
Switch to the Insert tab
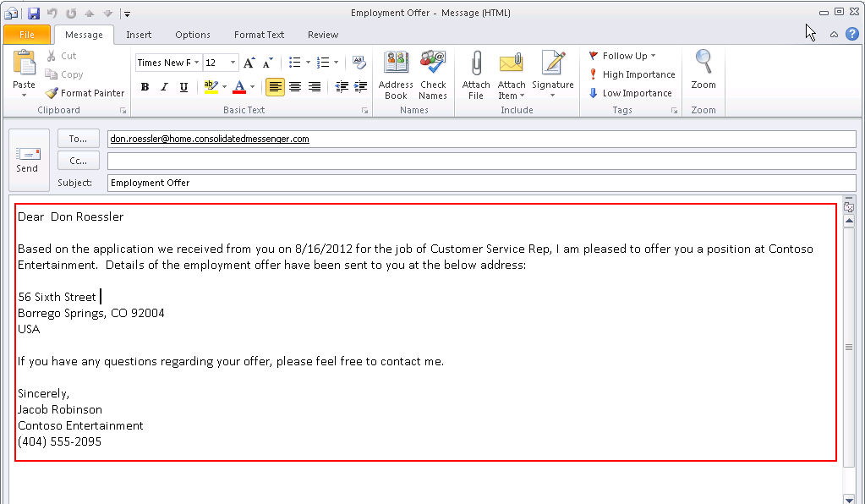[139, 35]
